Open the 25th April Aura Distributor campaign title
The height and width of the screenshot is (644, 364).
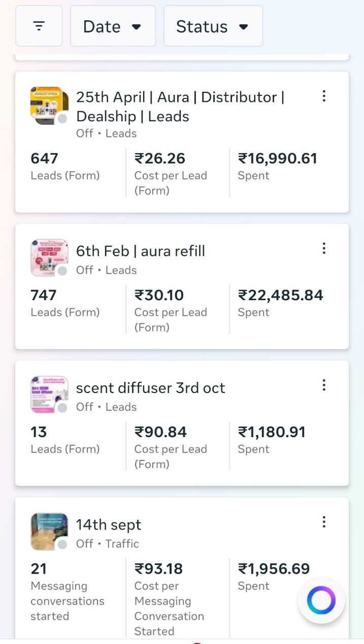(x=180, y=106)
